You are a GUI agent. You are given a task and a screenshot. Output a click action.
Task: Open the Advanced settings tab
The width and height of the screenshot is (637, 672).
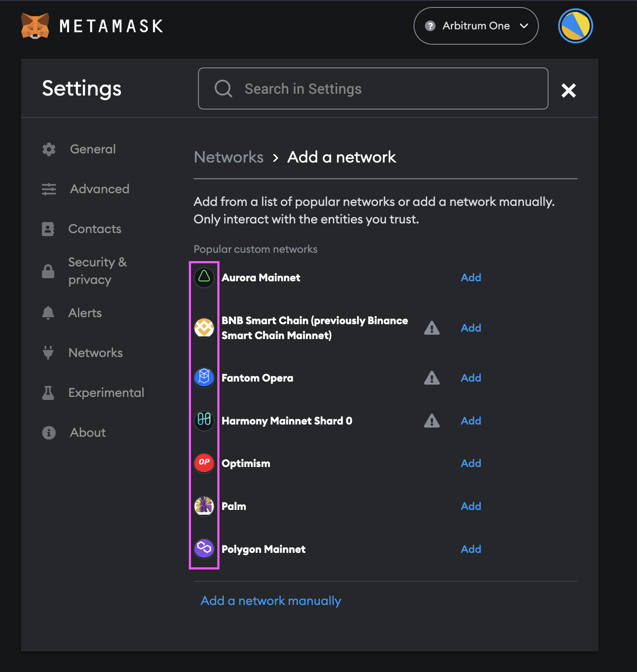99,189
